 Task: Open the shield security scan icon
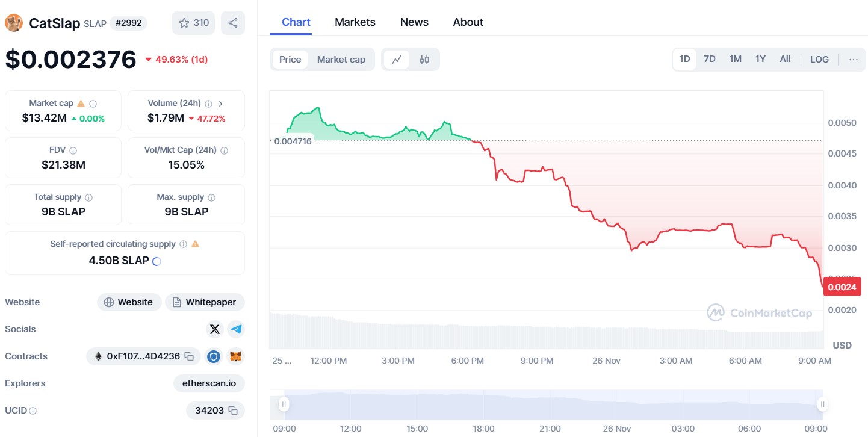(x=214, y=356)
